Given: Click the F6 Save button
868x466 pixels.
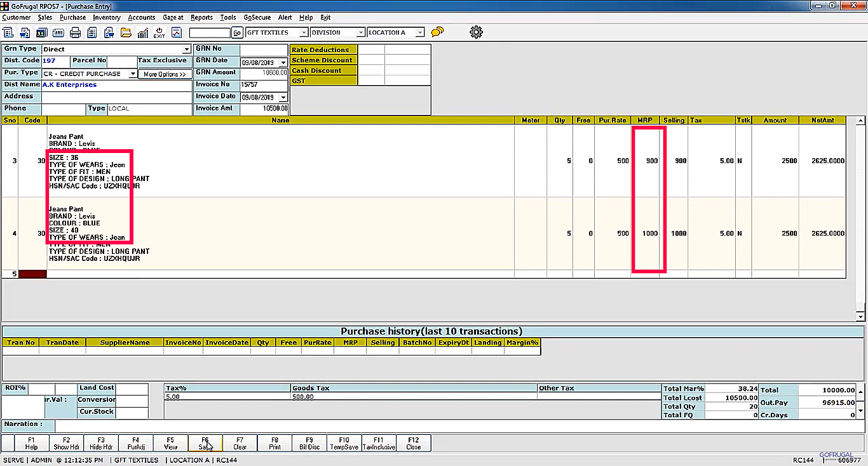Looking at the screenshot, I should (x=205, y=443).
